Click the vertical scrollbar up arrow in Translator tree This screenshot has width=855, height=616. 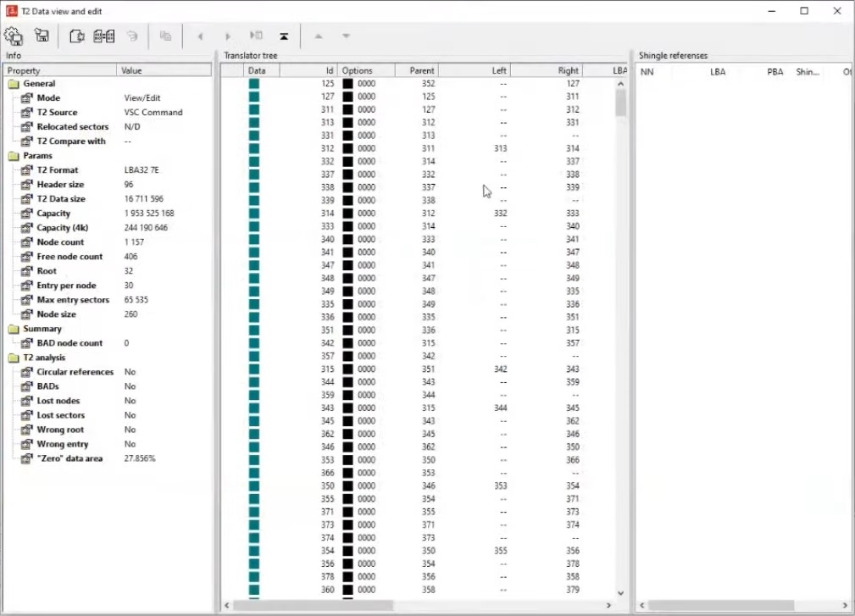(x=620, y=83)
